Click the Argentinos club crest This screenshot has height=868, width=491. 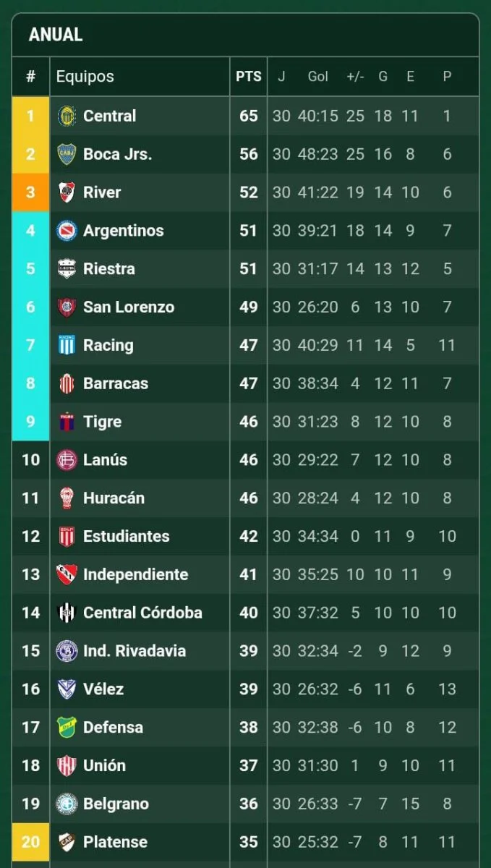click(x=67, y=231)
